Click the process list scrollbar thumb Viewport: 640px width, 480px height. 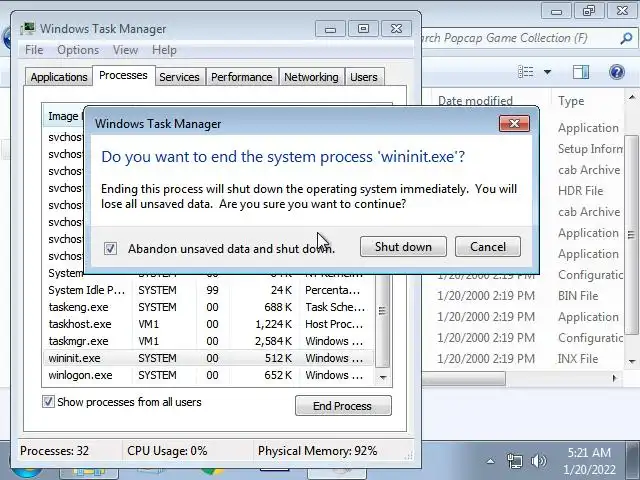382,311
